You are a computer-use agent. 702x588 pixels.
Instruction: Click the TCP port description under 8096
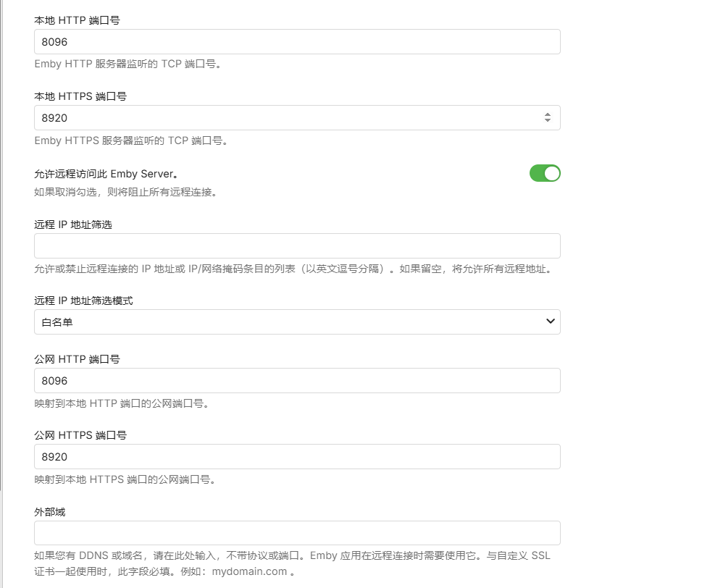click(x=129, y=64)
